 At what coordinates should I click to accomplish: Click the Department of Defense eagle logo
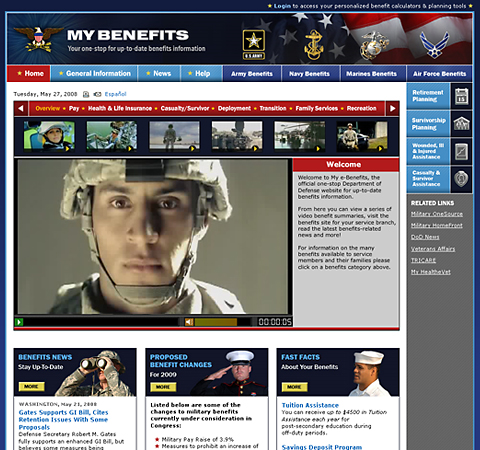click(39, 39)
